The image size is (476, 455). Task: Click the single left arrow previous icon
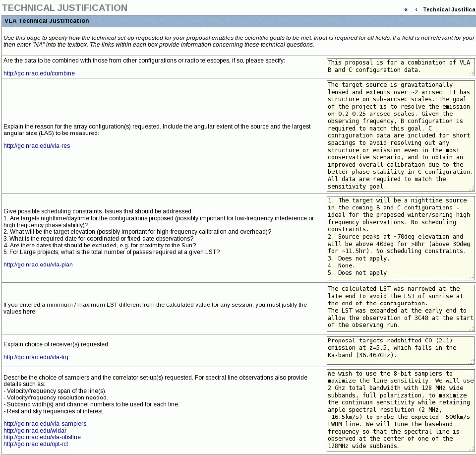tap(416, 9)
